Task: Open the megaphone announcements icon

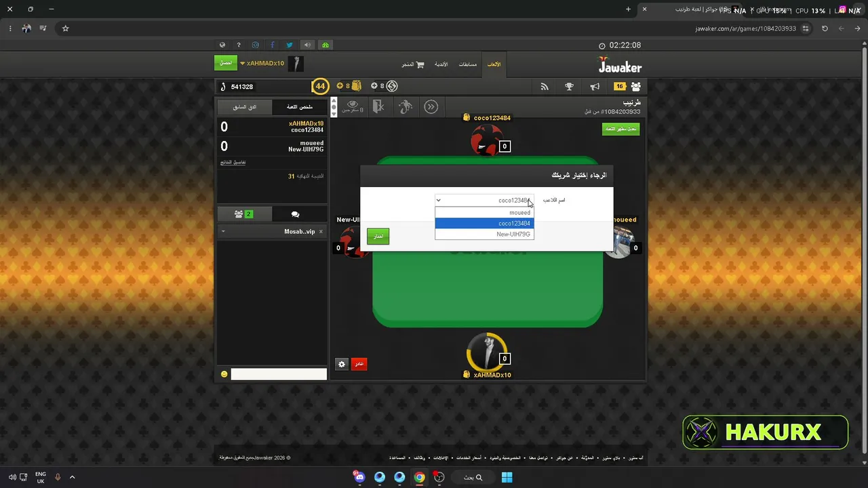Action: coord(595,87)
